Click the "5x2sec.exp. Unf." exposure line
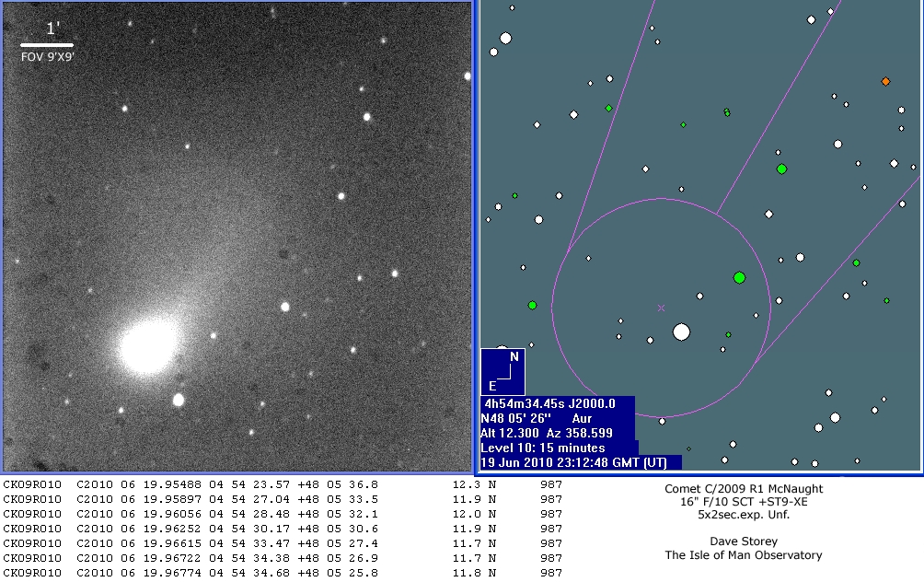This screenshot has height=582, width=924. (744, 515)
